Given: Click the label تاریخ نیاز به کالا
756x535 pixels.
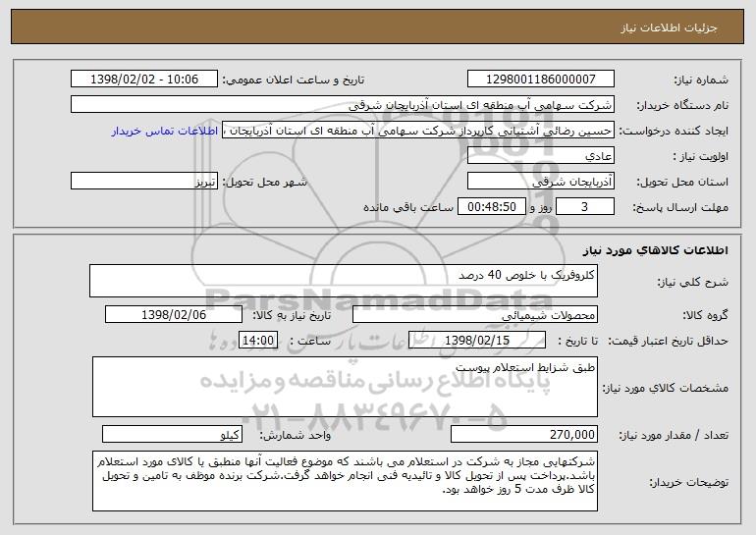Looking at the screenshot, I should pos(292,315).
